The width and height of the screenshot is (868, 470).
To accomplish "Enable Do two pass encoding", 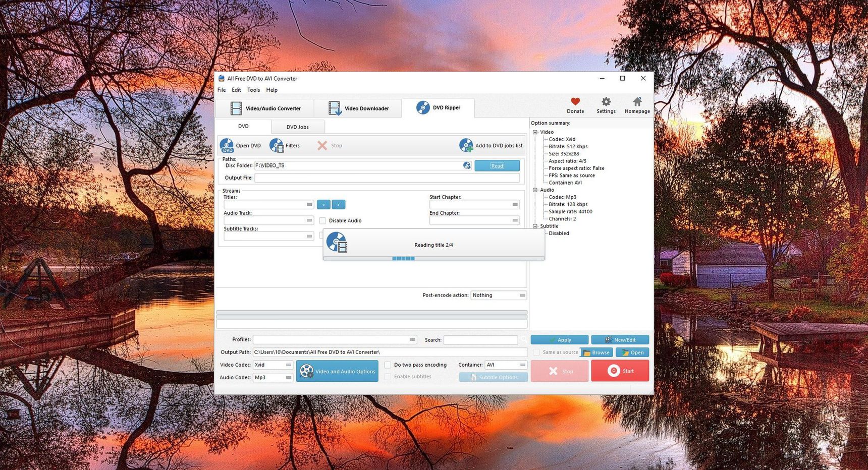I will click(x=388, y=365).
